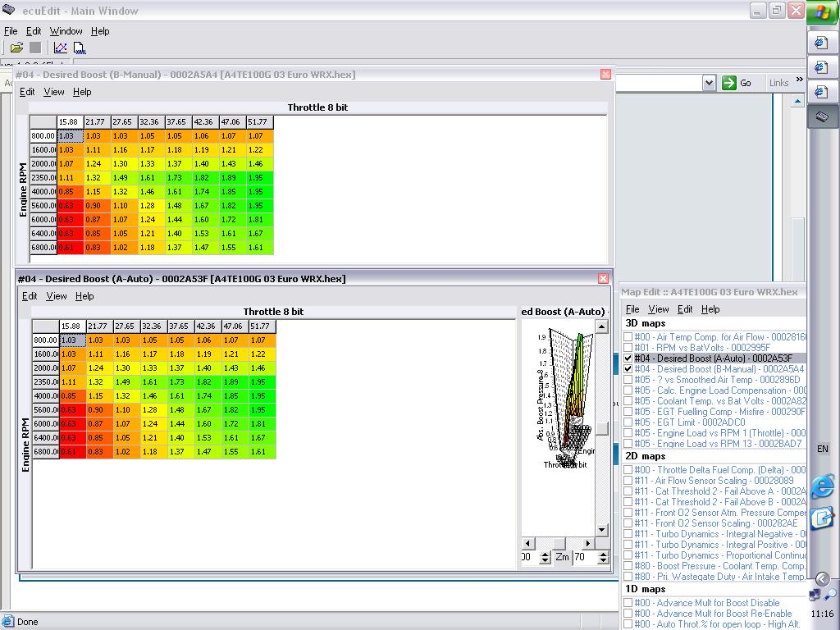The height and width of the screenshot is (630, 840).
Task: Uncheck #04 Desired Boost (B-Manual) map
Action: [x=628, y=369]
